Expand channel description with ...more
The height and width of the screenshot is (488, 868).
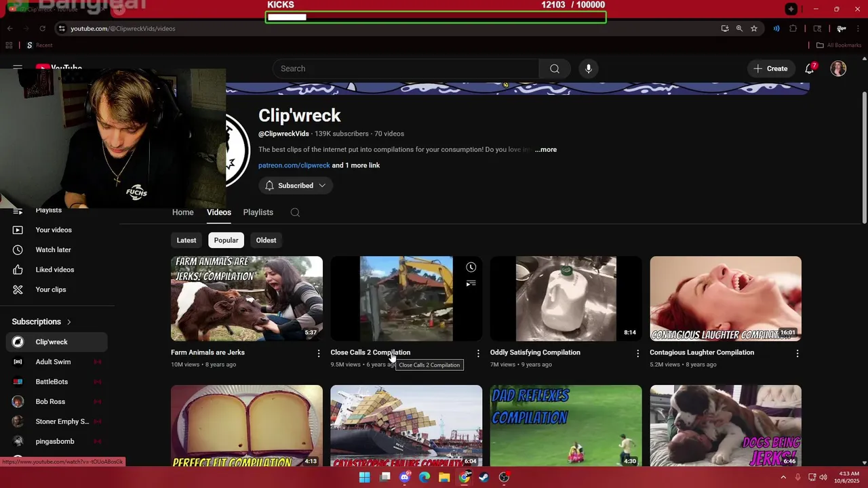(546, 150)
